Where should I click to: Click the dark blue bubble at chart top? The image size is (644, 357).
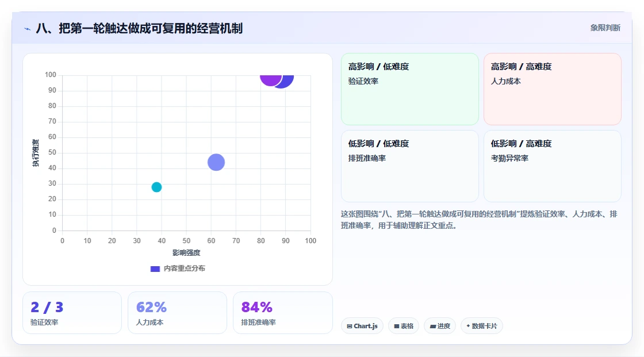[x=286, y=81]
